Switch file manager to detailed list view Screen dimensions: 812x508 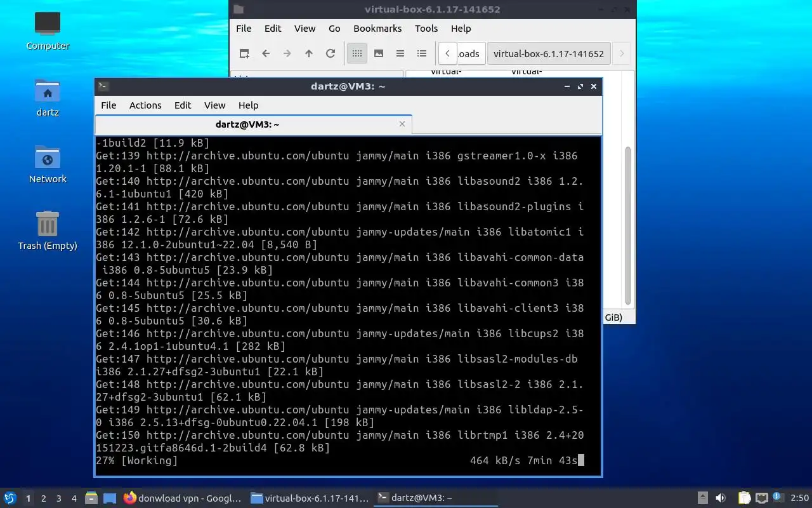pyautogui.click(x=422, y=53)
